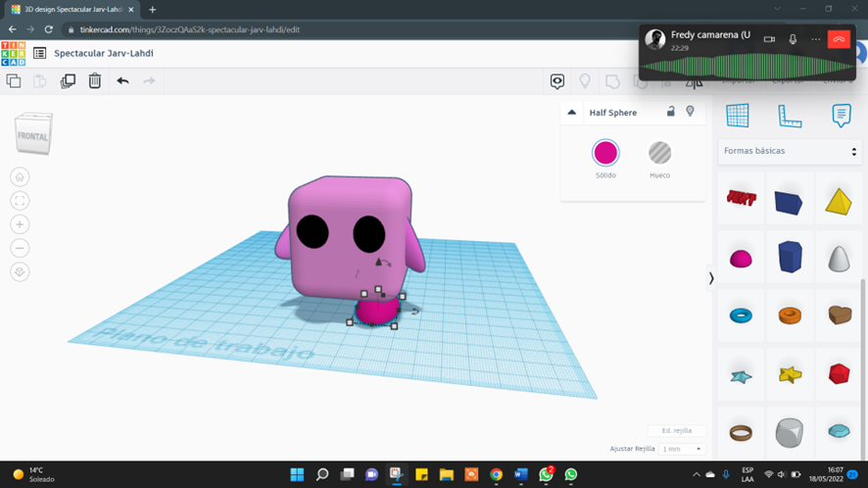Pick the magenta Sólido color swatch
Viewport: 868px width, 488px height.
point(605,153)
